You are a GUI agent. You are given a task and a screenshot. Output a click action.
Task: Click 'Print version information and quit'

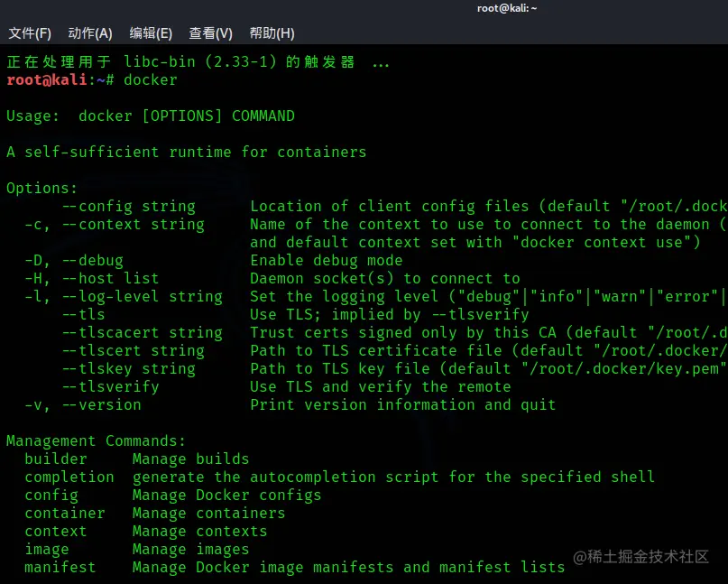403,404
